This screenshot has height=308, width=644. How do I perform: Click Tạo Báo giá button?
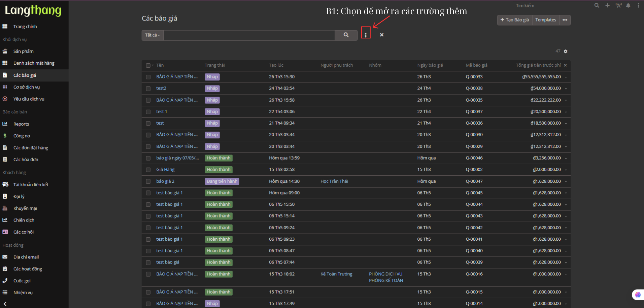tap(514, 20)
